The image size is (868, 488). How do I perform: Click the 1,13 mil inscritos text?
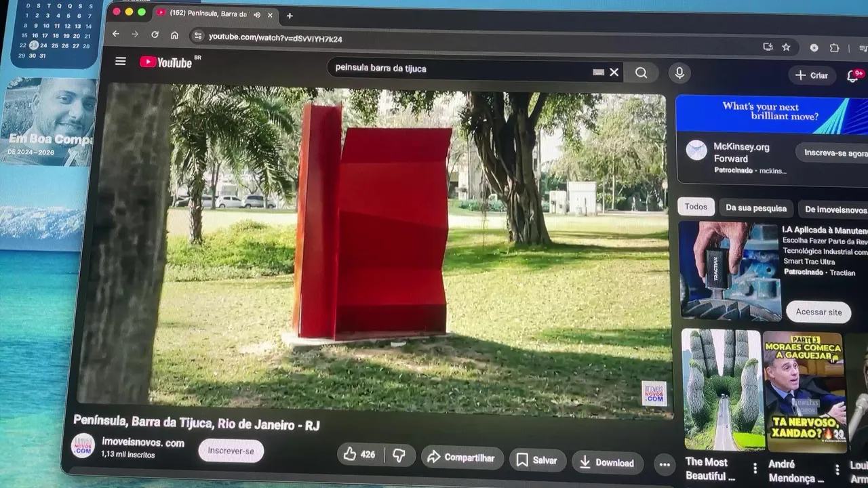pyautogui.click(x=128, y=455)
